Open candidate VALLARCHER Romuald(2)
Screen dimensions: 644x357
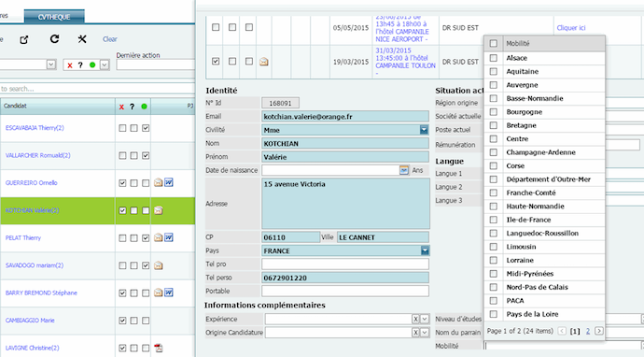pyautogui.click(x=37, y=155)
